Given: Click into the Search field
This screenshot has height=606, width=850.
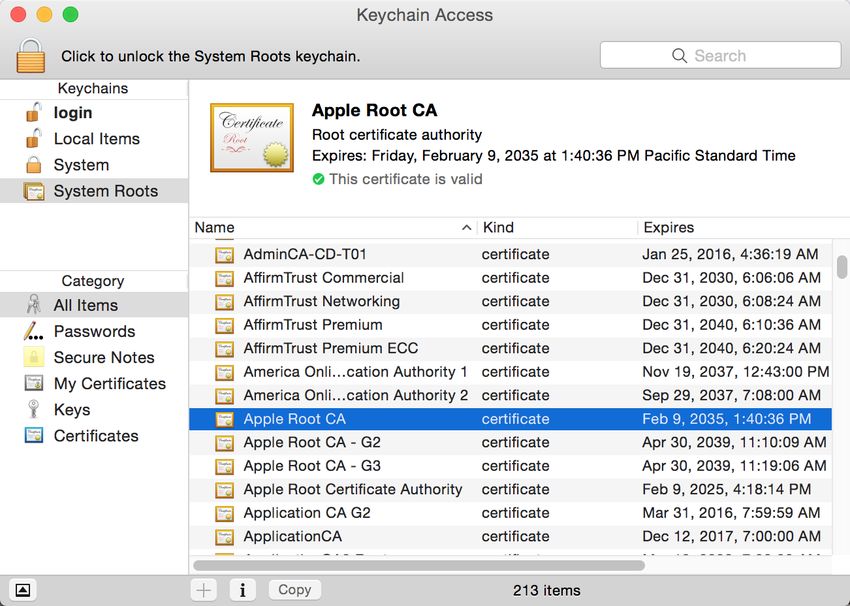Looking at the screenshot, I should tap(720, 55).
